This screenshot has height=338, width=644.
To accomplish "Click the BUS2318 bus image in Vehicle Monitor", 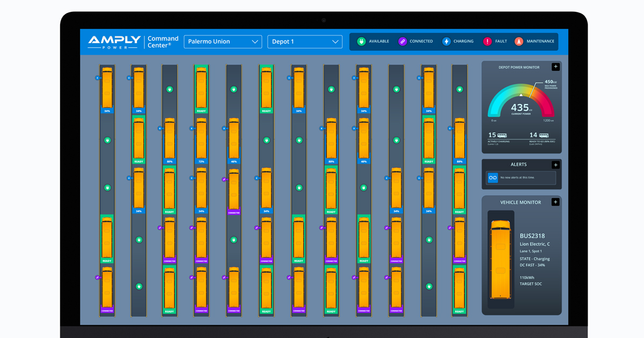I will (x=501, y=260).
